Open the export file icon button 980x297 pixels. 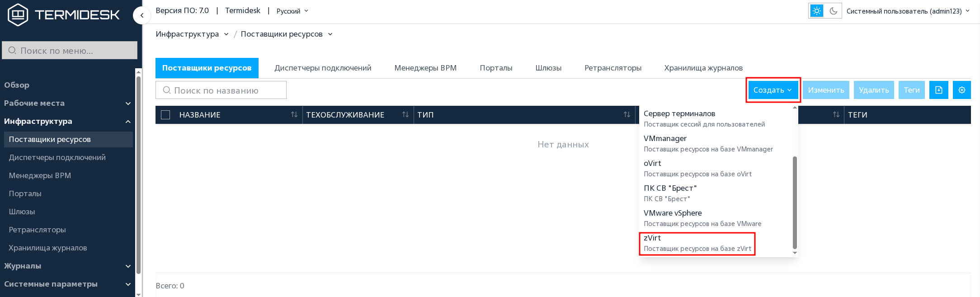939,90
